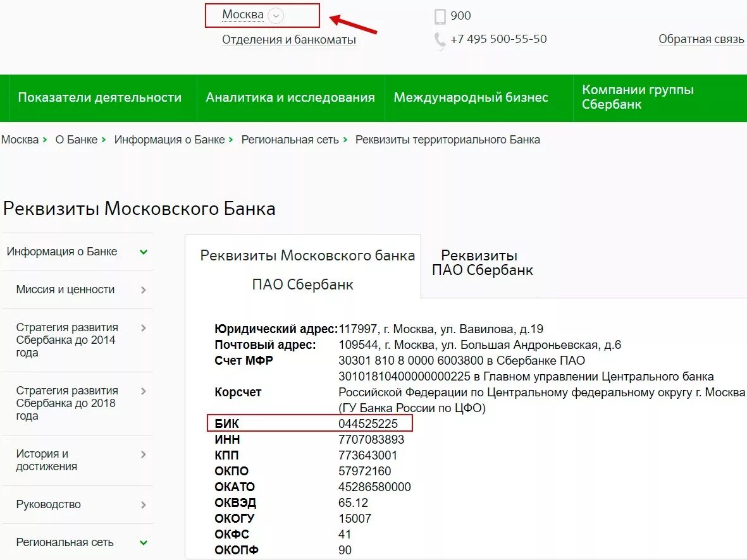Click Реквизиты территориального Банка breadcrumb

tap(447, 140)
